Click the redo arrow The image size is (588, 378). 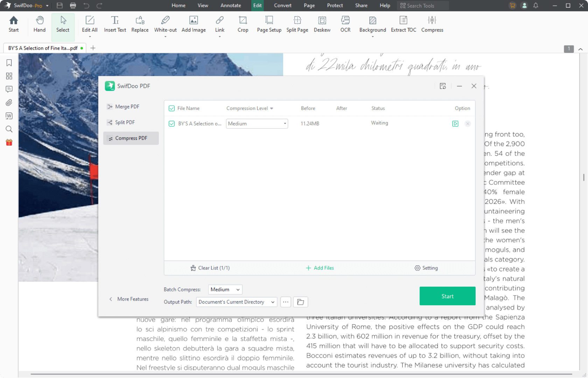coord(99,6)
